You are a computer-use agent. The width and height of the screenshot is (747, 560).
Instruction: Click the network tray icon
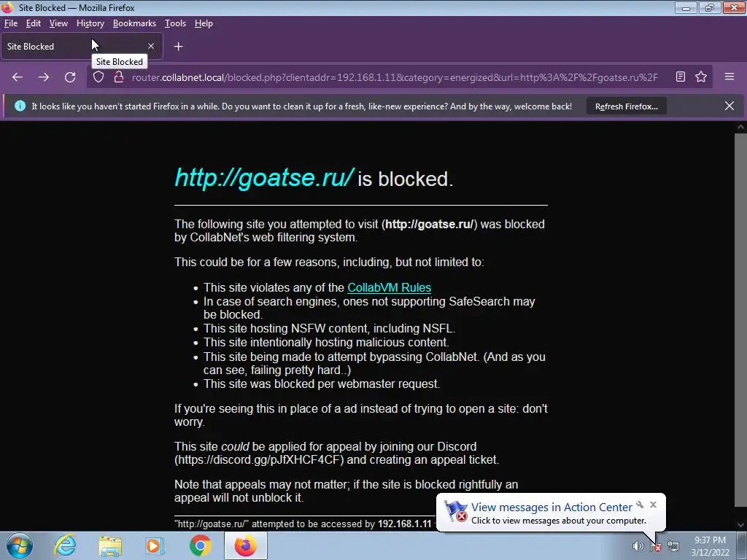(x=673, y=546)
